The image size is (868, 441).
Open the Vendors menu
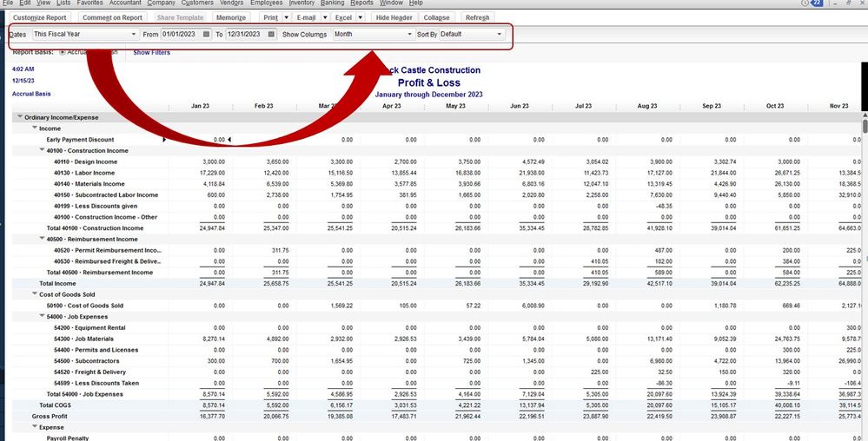(x=231, y=3)
